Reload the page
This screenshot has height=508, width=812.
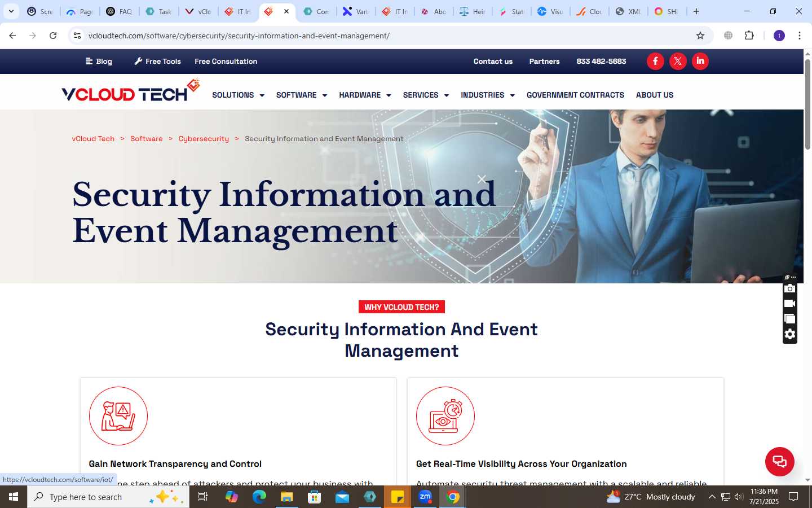(53, 36)
